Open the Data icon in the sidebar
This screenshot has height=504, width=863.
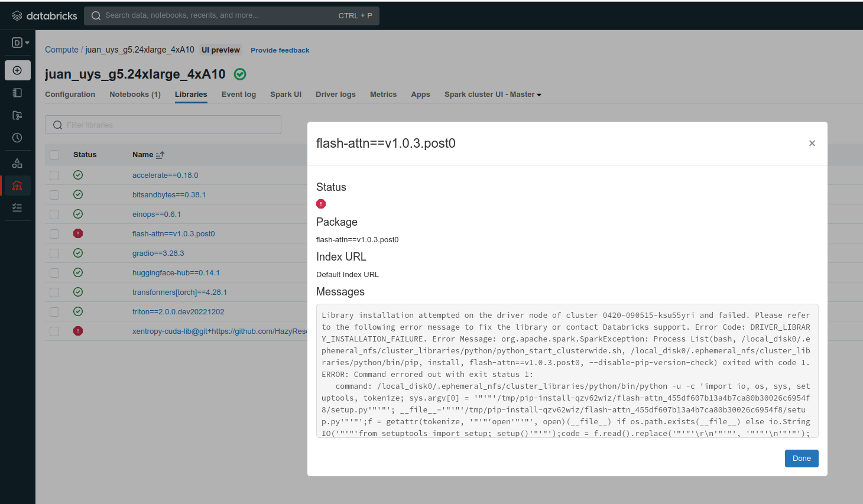tap(17, 162)
